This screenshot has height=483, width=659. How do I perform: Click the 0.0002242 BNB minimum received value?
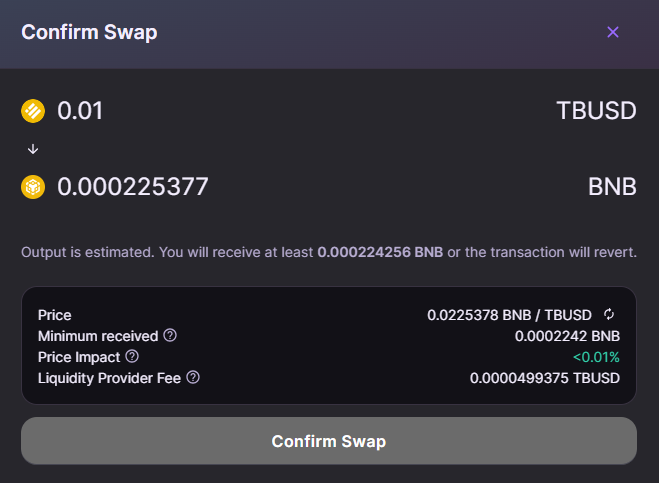(x=567, y=336)
